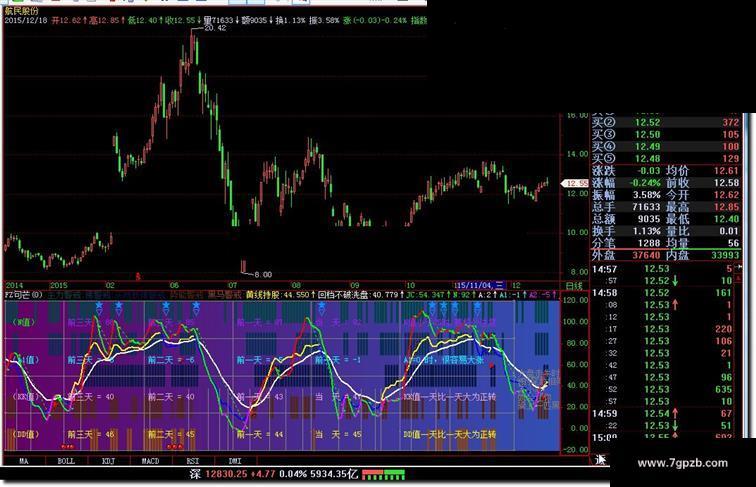Click the 12.55 current price tag

575,183
